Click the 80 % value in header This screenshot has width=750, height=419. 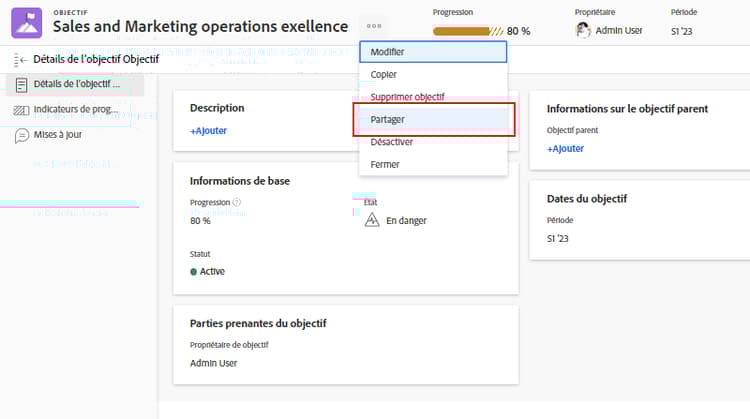(x=518, y=31)
